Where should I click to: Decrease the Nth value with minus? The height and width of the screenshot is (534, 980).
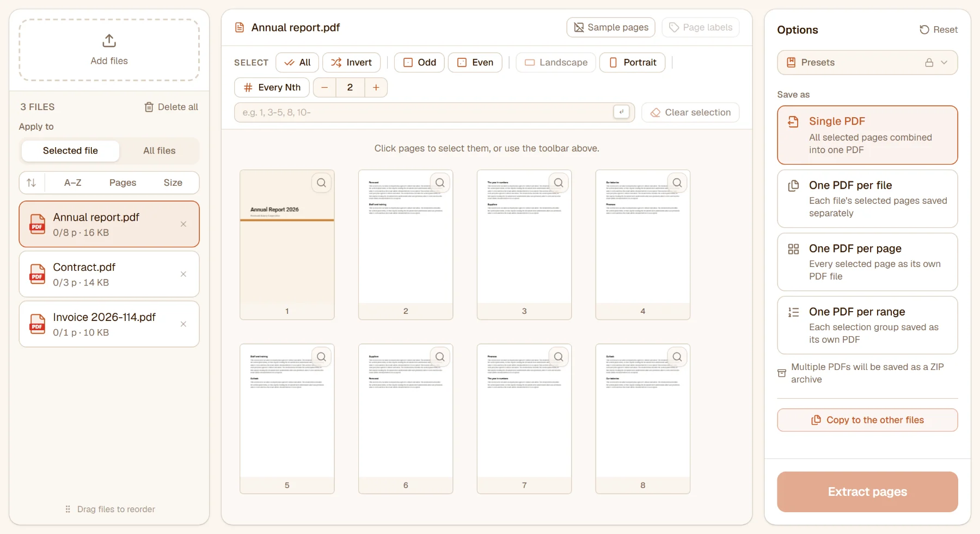(x=324, y=88)
